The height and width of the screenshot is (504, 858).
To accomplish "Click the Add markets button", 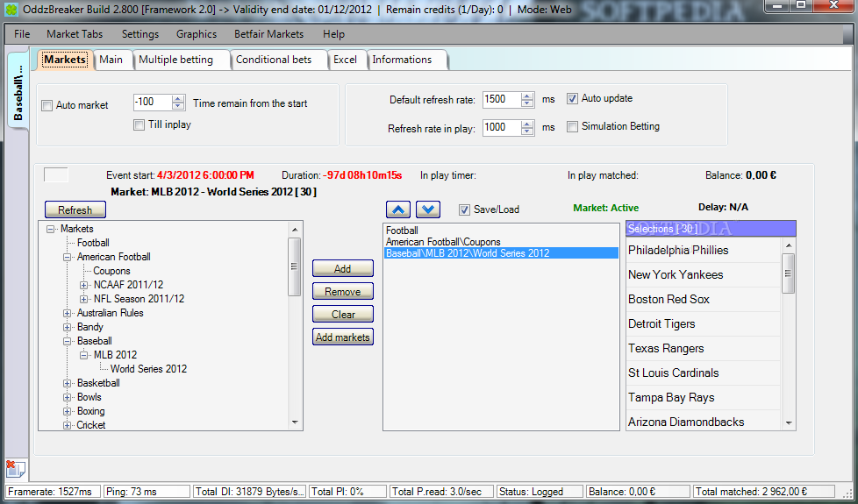I will [x=342, y=337].
